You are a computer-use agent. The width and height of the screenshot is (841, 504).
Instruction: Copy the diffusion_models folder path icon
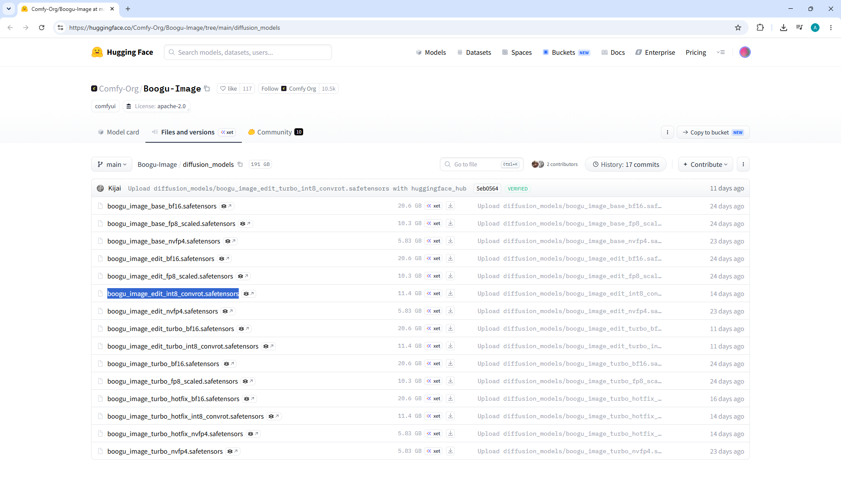click(x=240, y=164)
